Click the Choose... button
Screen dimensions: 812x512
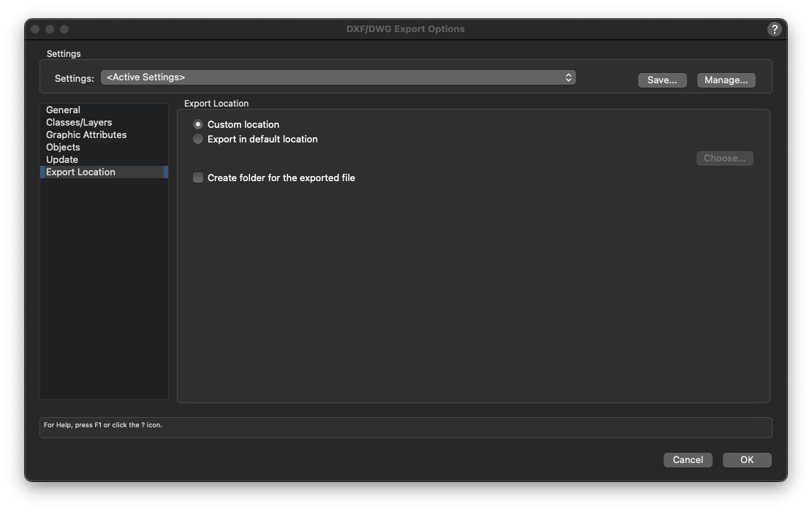coord(724,158)
